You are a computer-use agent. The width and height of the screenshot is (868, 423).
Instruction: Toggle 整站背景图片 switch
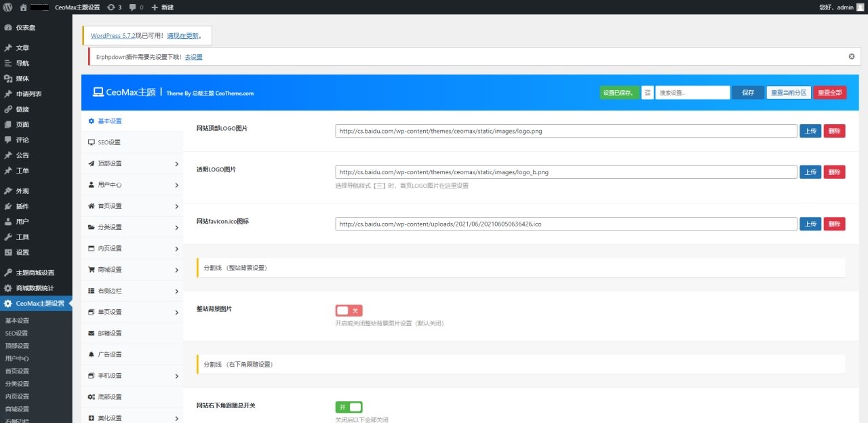point(349,310)
